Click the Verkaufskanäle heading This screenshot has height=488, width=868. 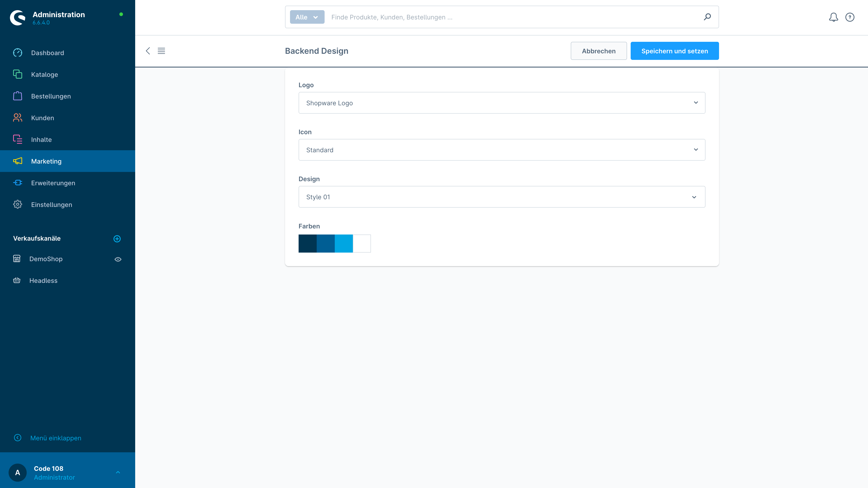pyautogui.click(x=37, y=238)
